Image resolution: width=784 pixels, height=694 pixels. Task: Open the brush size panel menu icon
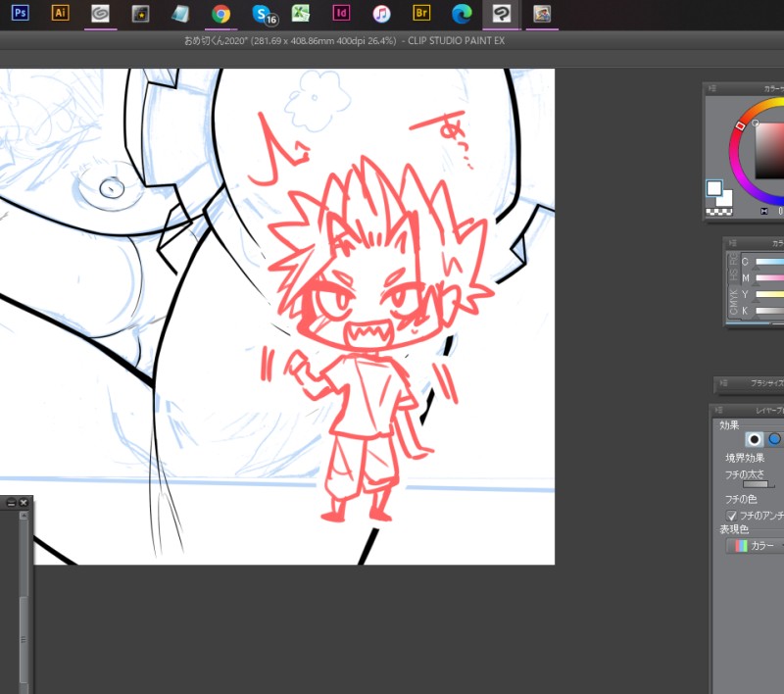click(723, 383)
